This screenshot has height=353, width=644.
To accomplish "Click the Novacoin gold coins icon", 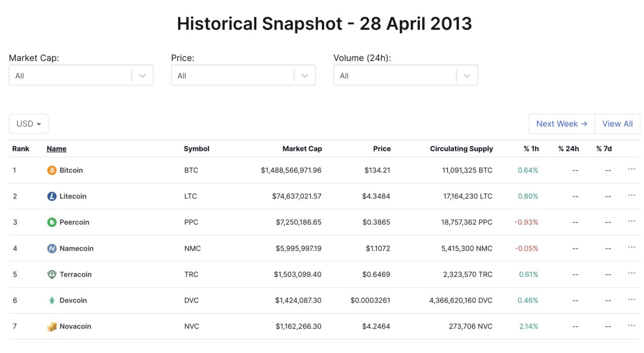I will click(x=52, y=327).
